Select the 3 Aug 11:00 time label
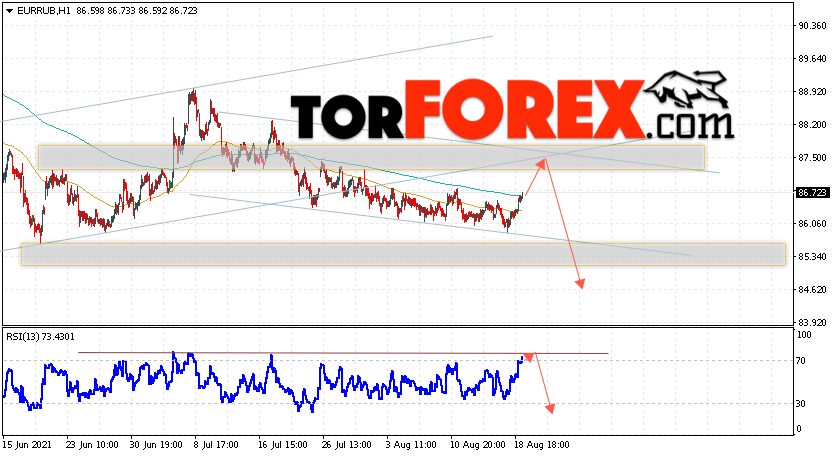834x456 pixels. 411,445
